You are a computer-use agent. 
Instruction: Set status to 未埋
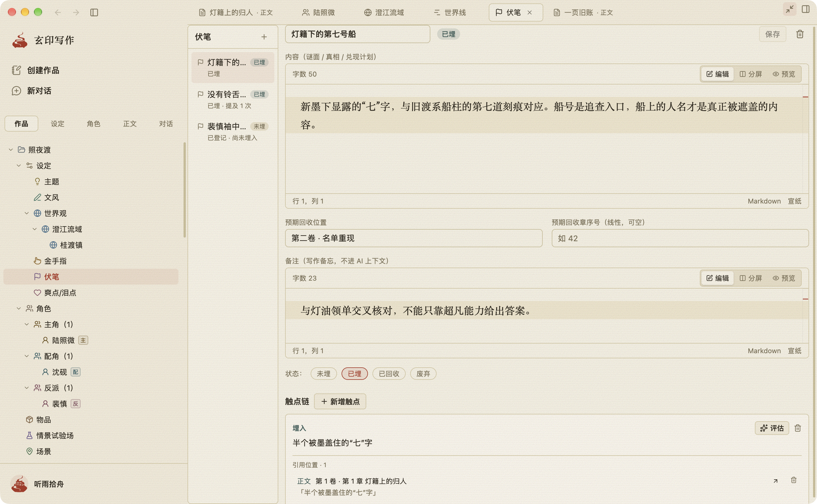[323, 374]
